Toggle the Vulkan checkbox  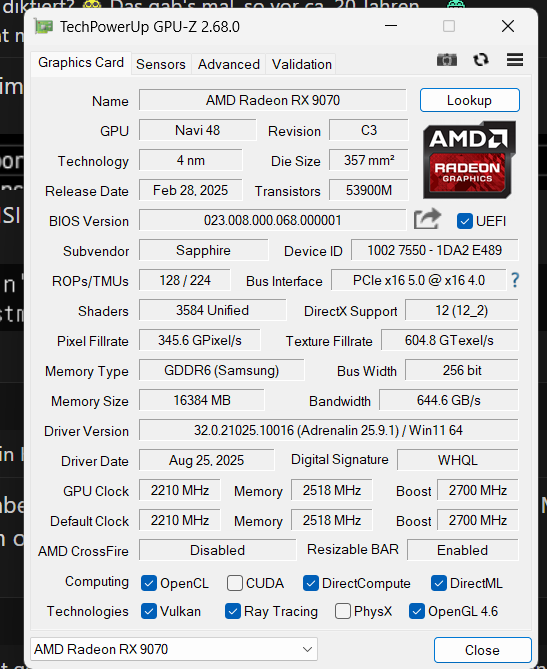149,611
